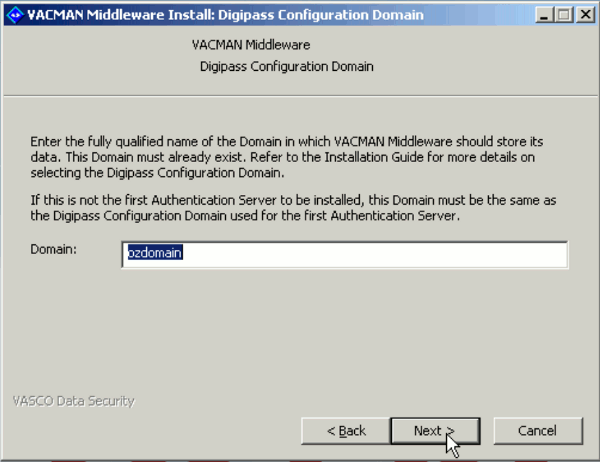Image resolution: width=600 pixels, height=462 pixels.
Task: Click the paragraph about fully qualified name
Action: (x=287, y=157)
